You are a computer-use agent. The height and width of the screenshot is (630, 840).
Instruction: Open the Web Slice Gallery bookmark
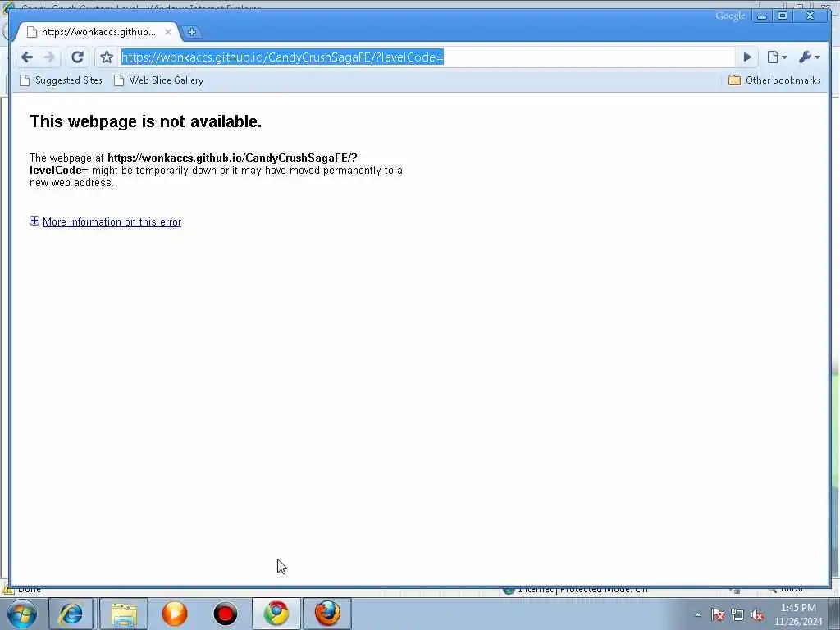(158, 80)
